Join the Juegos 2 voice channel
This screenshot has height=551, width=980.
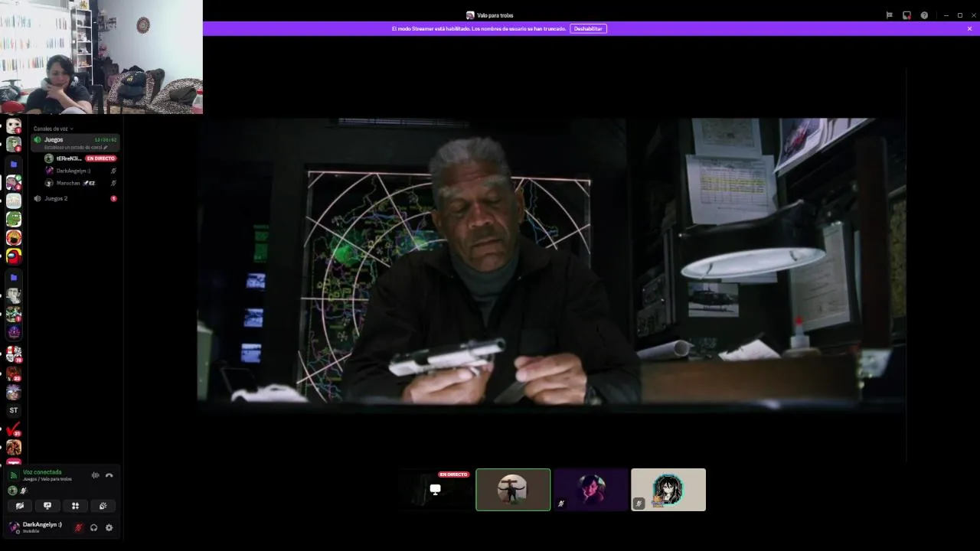point(75,198)
